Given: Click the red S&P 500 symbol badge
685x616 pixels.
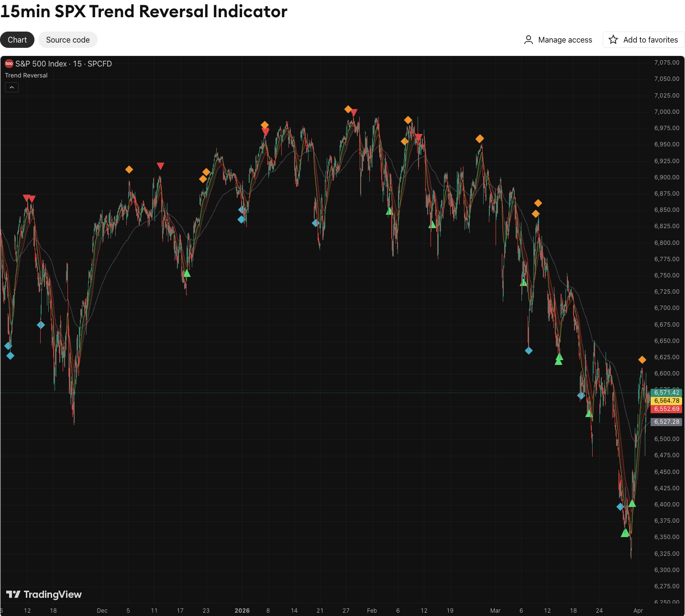Looking at the screenshot, I should click(x=9, y=64).
